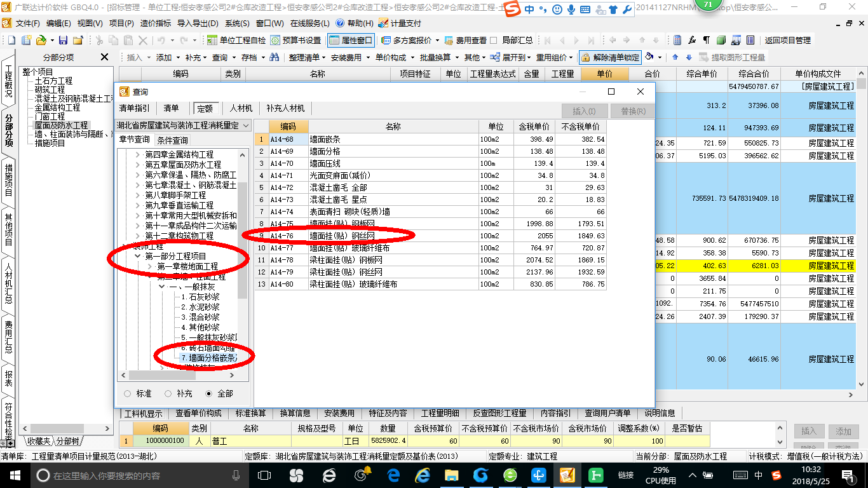Screen dimensions: 868x488
Task: Click the paragraph mark icon
Action: [707, 40]
